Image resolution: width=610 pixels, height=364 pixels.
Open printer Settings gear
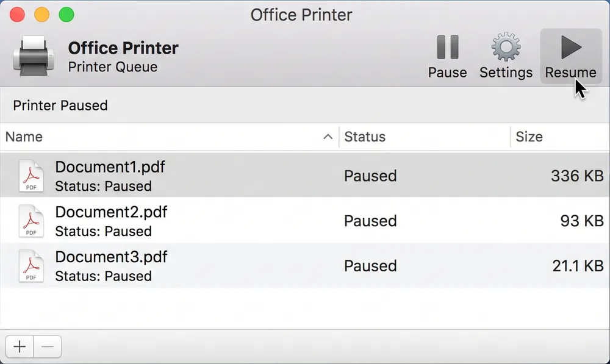coord(506,56)
